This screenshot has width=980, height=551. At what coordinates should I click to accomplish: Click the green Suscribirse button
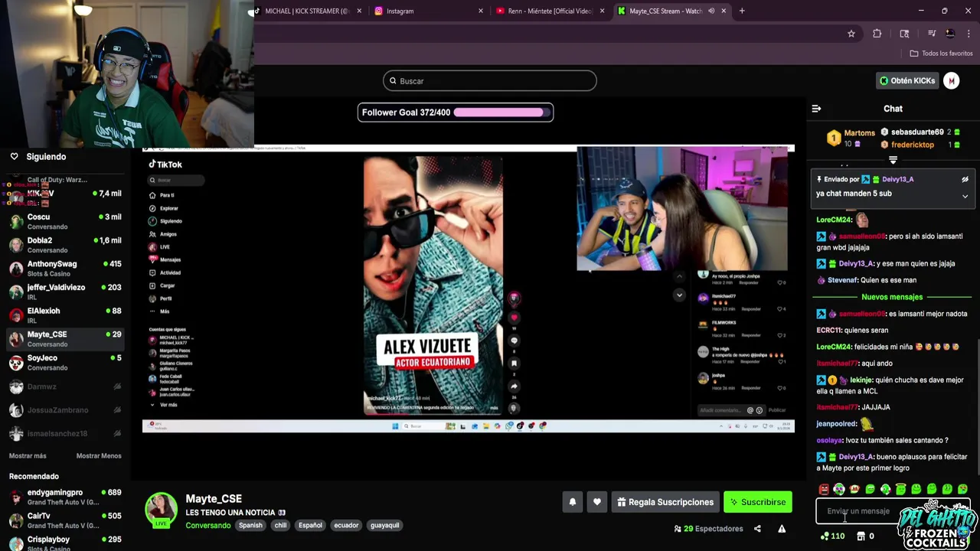click(x=758, y=502)
